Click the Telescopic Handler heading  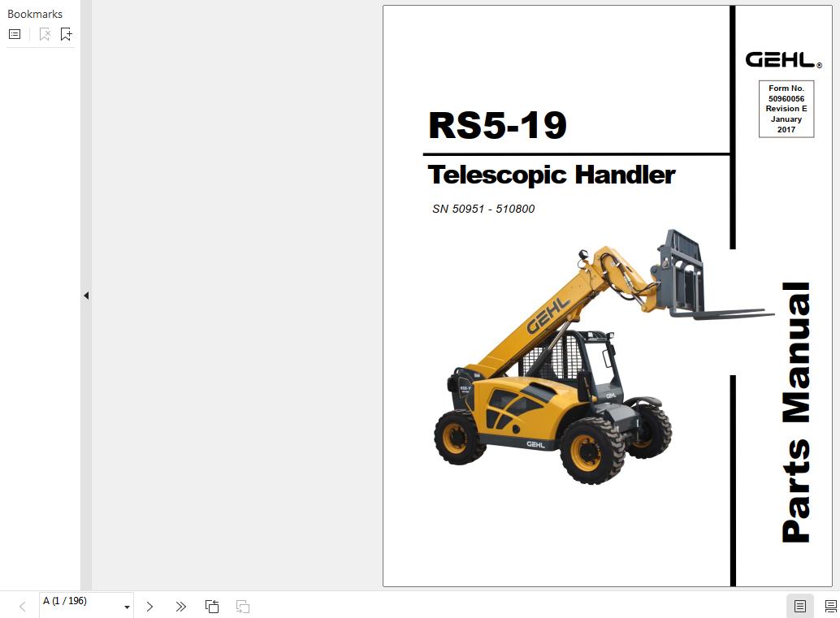coord(552,175)
